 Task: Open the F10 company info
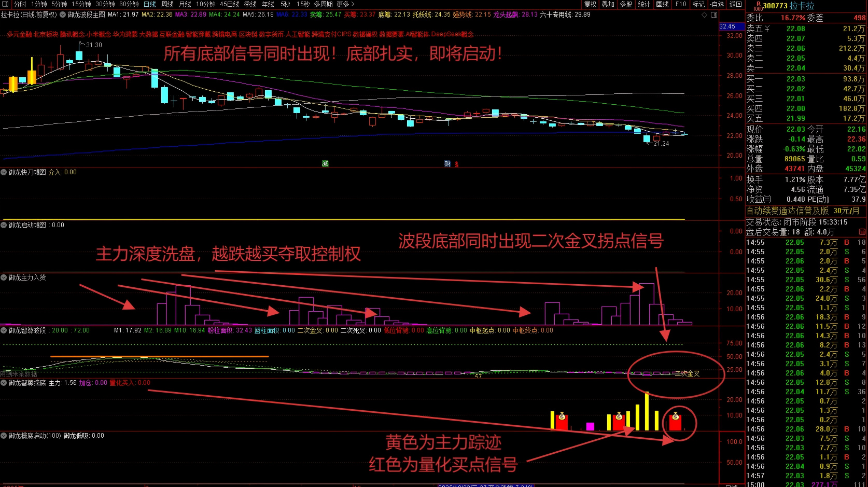click(681, 4)
